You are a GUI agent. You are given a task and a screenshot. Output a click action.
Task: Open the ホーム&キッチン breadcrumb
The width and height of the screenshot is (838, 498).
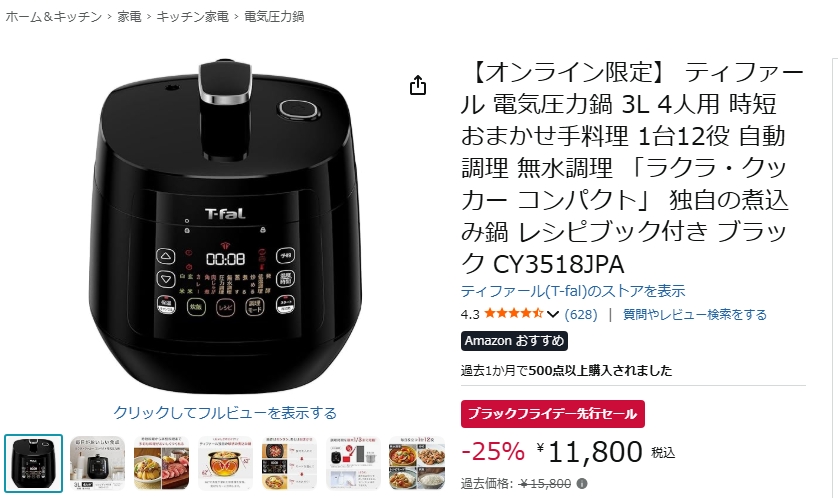pyautogui.click(x=53, y=17)
